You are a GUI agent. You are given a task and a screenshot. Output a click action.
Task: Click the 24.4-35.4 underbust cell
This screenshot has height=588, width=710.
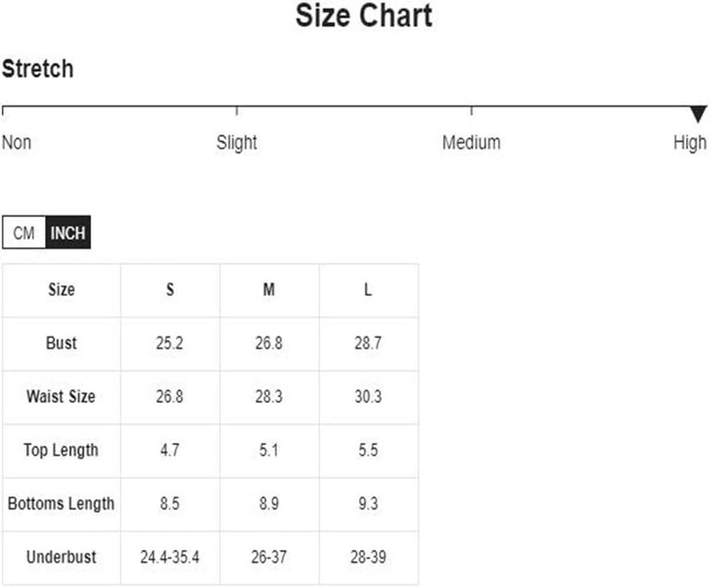point(170,557)
